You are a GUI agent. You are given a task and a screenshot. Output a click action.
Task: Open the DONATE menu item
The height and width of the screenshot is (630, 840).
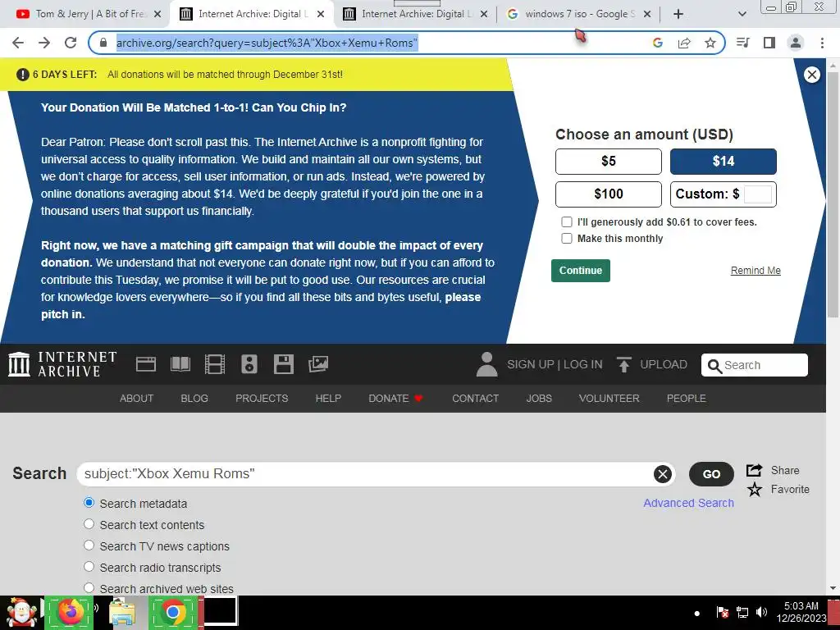pos(396,399)
